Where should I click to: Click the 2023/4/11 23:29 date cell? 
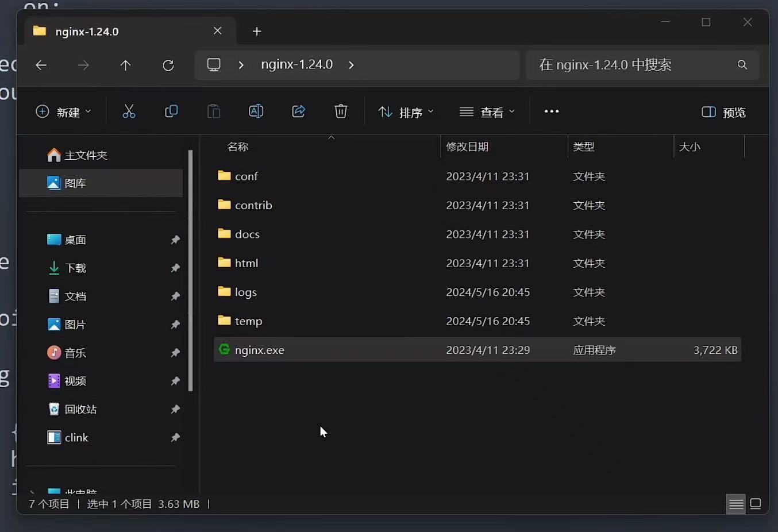(x=488, y=350)
